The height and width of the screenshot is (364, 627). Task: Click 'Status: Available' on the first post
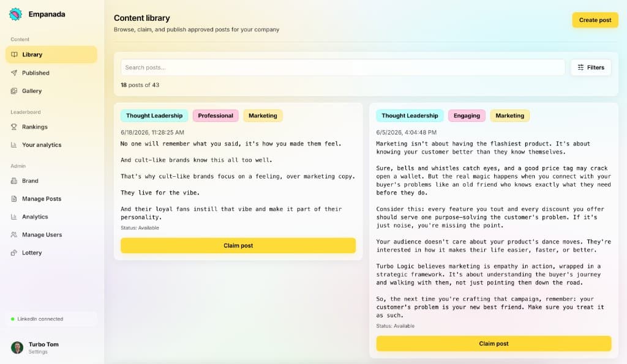[x=140, y=228]
